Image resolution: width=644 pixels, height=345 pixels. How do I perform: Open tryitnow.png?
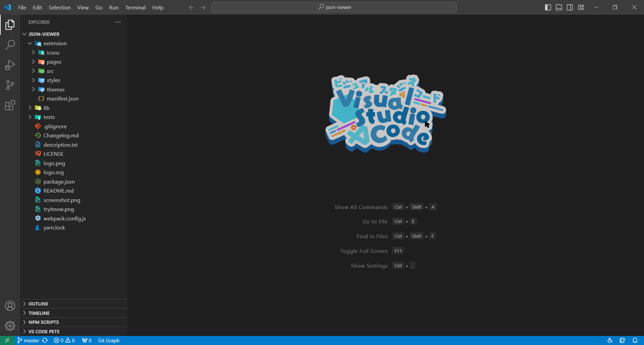coord(74,209)
